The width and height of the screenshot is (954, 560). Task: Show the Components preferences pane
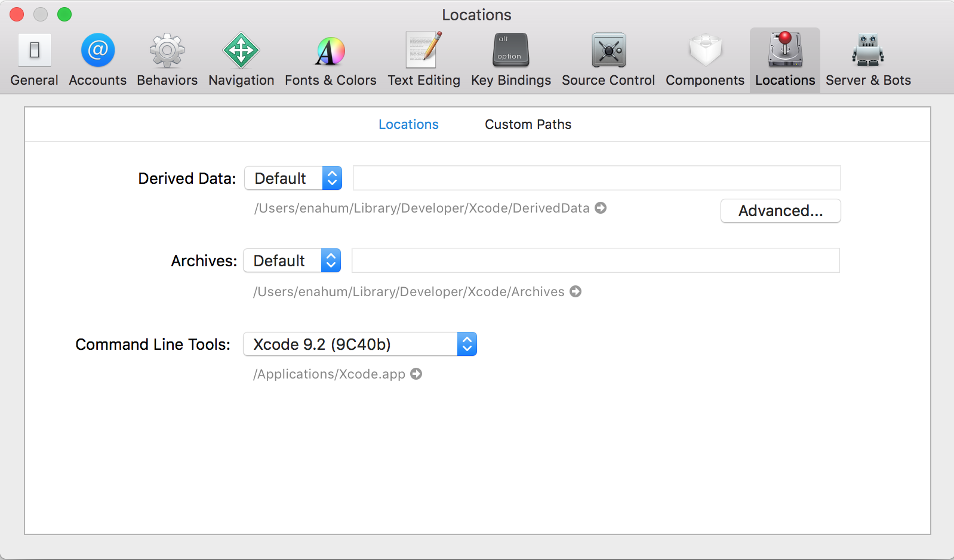point(704,60)
